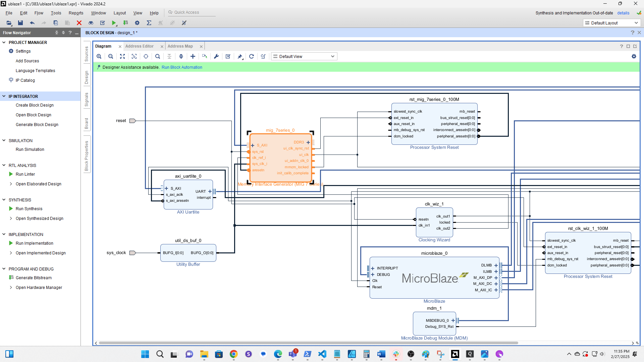Expand the DLMB port on microblaze_0
644x362 pixels.
(496, 265)
